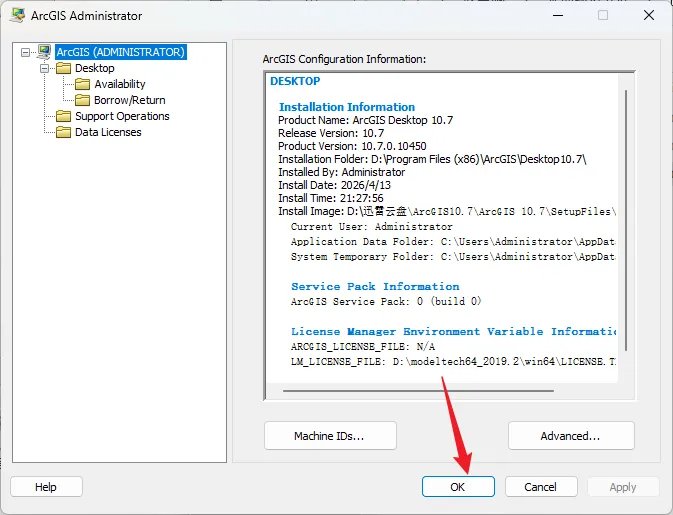Select the Desktop tree label
The image size is (673, 515).
click(95, 68)
